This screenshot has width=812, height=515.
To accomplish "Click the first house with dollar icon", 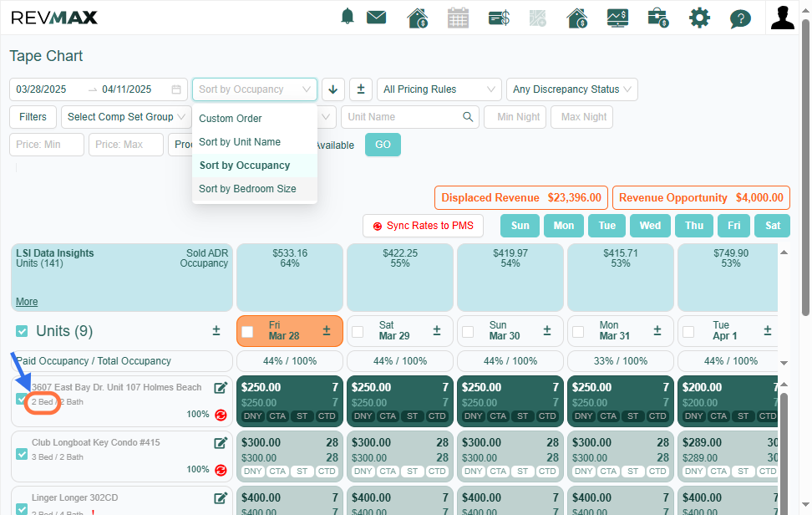I will click(x=418, y=18).
